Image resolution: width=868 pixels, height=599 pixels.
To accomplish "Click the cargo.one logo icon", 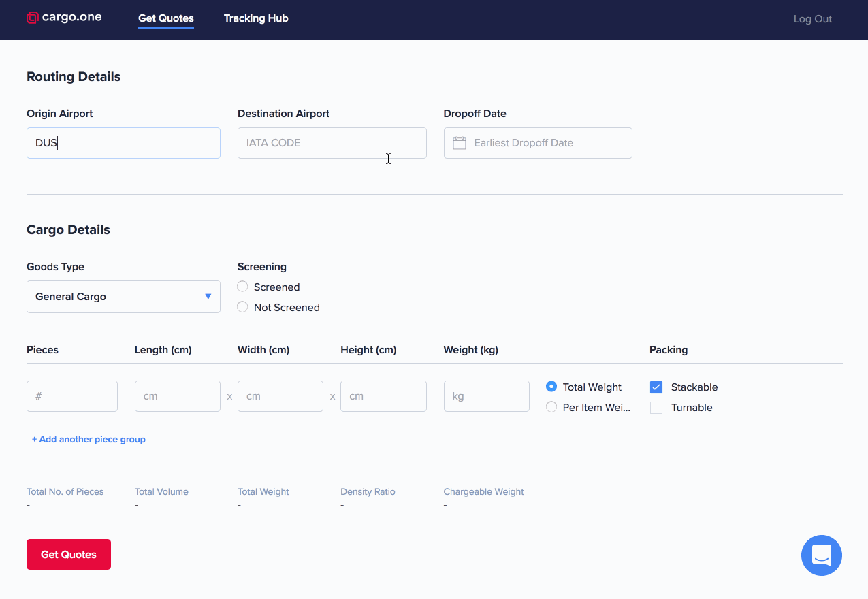I will [32, 18].
